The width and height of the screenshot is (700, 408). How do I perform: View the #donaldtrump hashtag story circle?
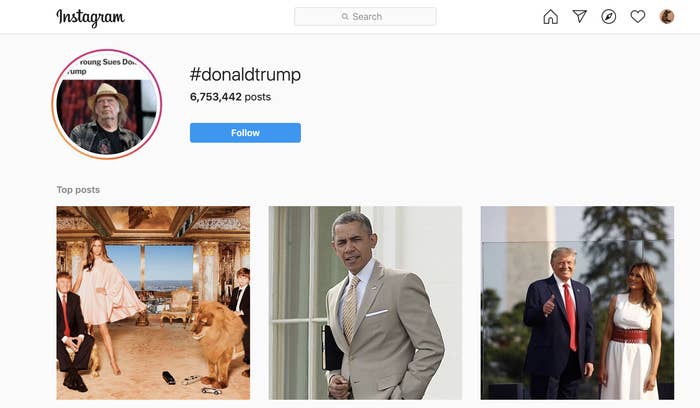tap(107, 104)
